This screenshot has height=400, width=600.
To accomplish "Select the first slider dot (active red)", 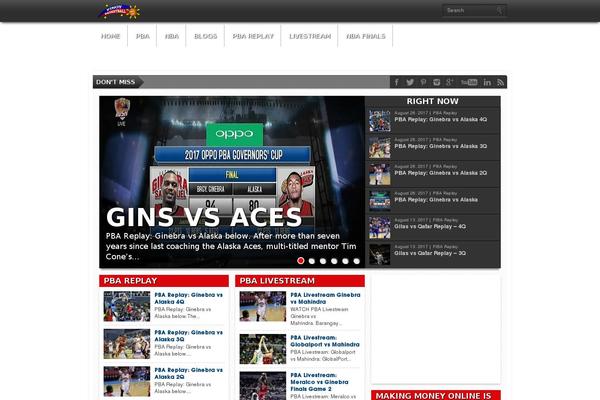I will [301, 261].
